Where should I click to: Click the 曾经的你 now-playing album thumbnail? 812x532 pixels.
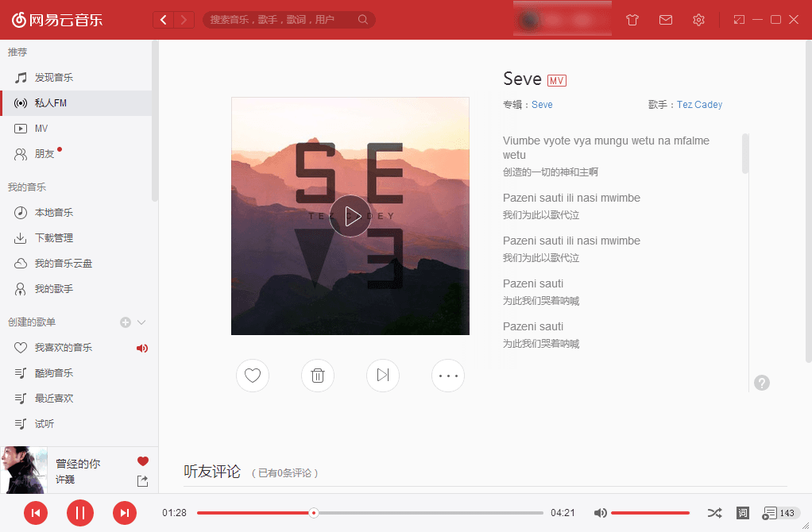click(24, 470)
